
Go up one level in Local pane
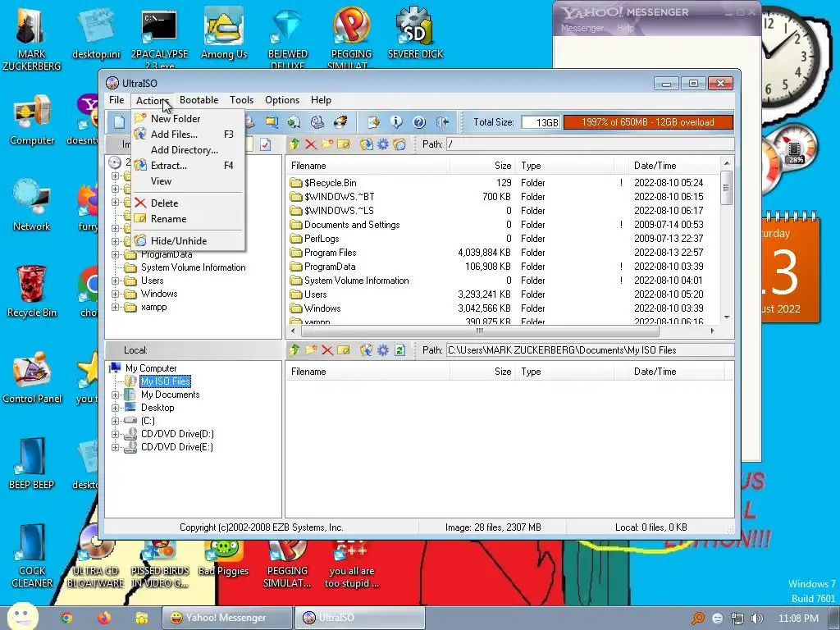[x=294, y=350]
